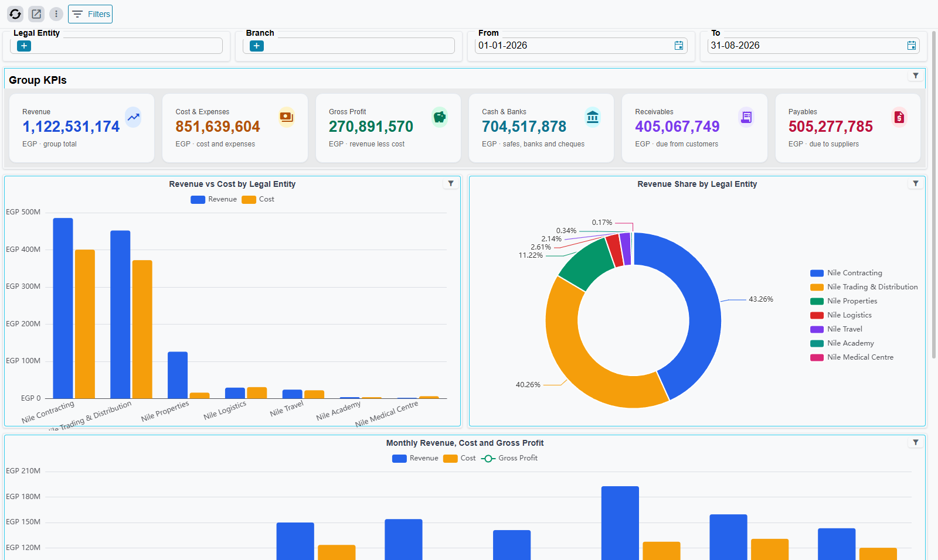Screen dimensions: 938x560
Task: Click the Legal Entity input field
Action: 116,46
